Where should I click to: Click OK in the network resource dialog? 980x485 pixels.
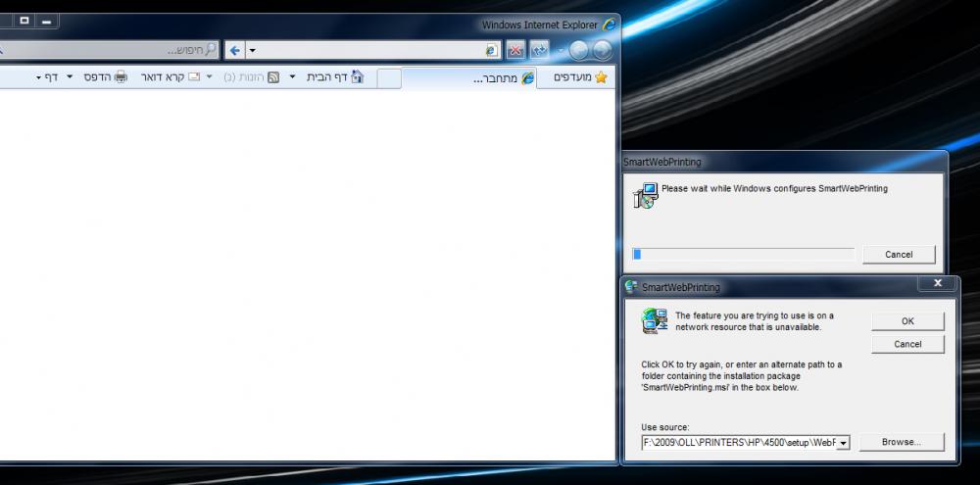click(x=907, y=320)
